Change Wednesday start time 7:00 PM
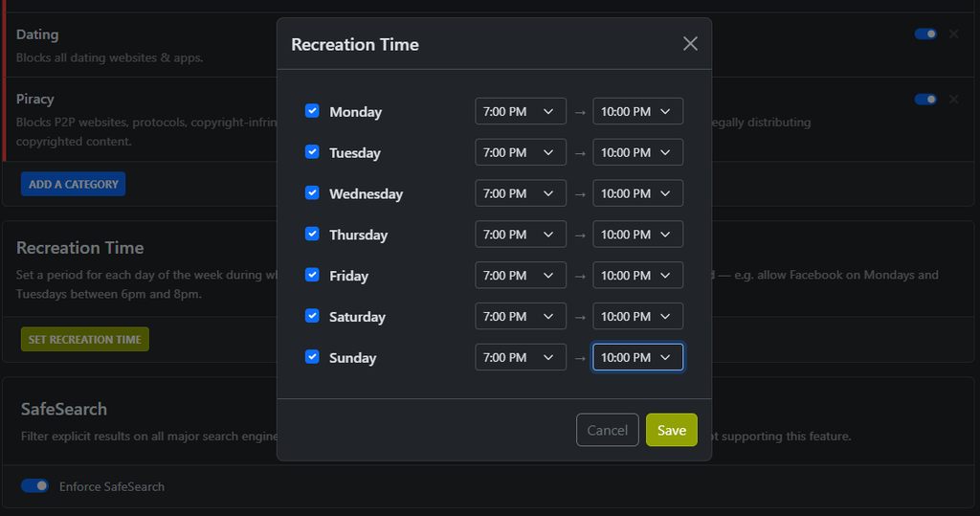 521,193
